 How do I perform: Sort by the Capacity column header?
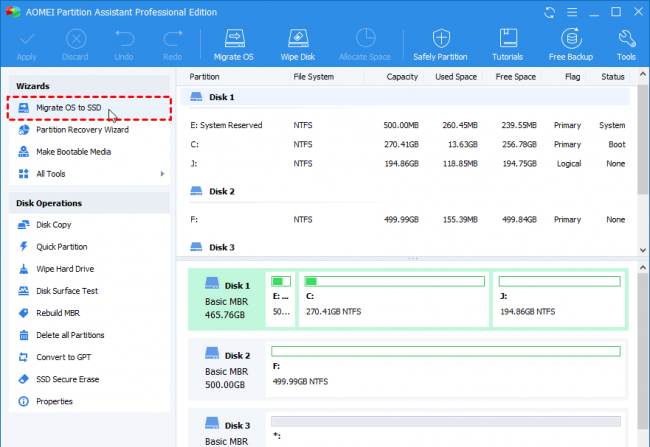click(402, 77)
